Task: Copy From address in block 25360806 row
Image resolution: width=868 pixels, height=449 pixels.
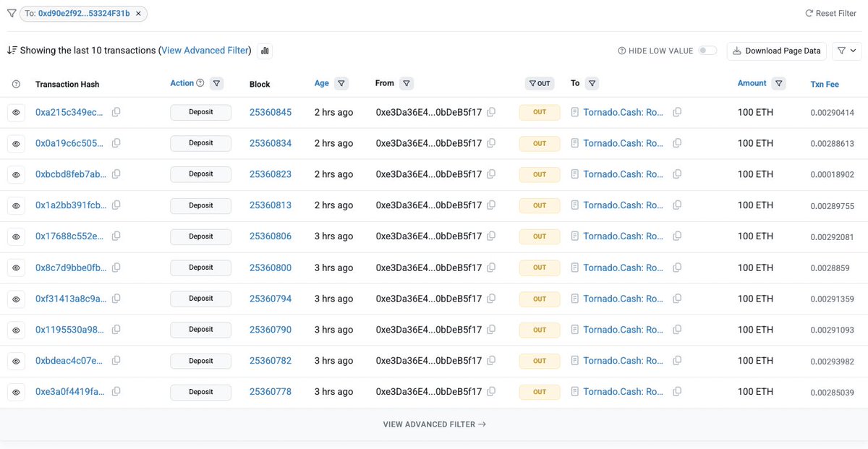Action: coord(491,236)
